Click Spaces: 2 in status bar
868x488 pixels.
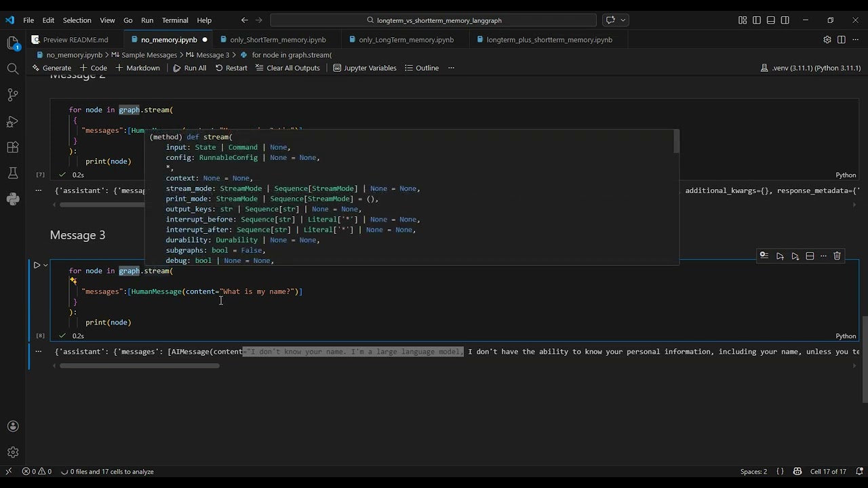pyautogui.click(x=753, y=472)
